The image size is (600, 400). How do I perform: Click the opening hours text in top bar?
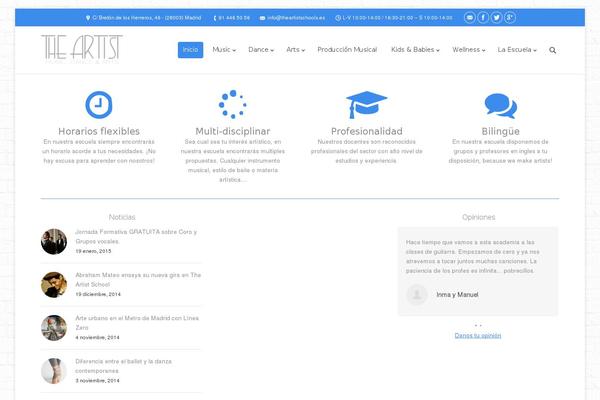(x=397, y=18)
